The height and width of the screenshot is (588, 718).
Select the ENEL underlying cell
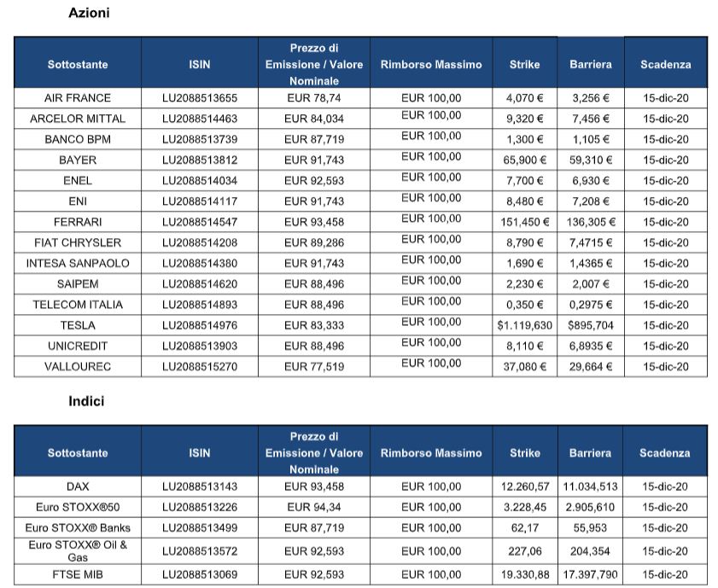[x=78, y=180]
